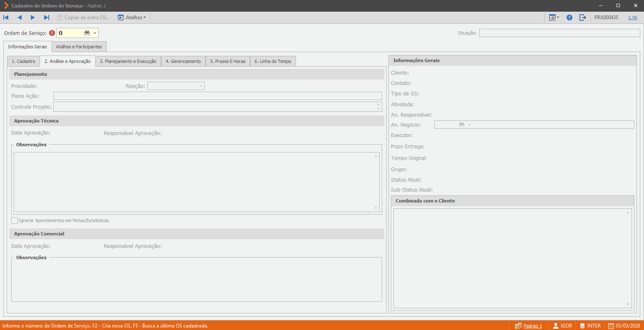
Task: Go to next record arrow
Action: tap(33, 17)
